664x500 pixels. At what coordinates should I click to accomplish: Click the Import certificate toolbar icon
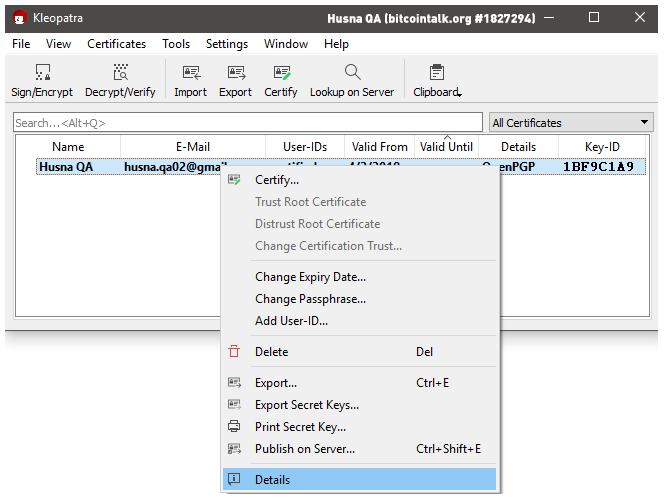point(191,72)
